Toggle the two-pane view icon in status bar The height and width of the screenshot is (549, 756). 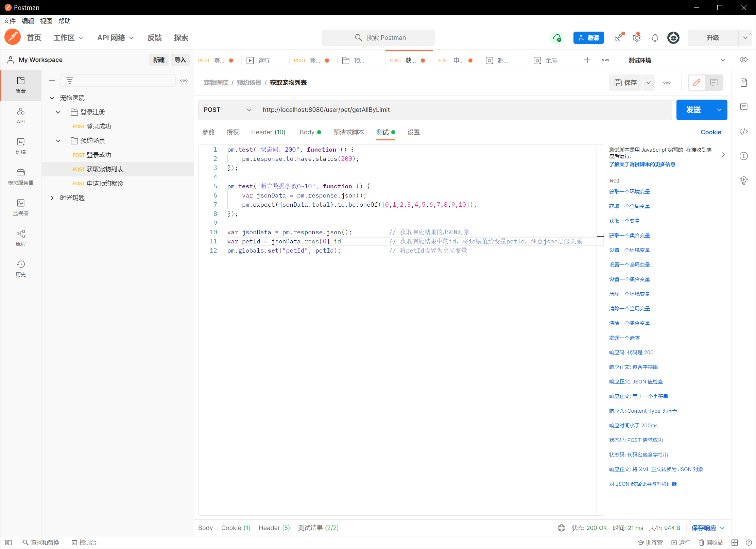[x=735, y=543]
